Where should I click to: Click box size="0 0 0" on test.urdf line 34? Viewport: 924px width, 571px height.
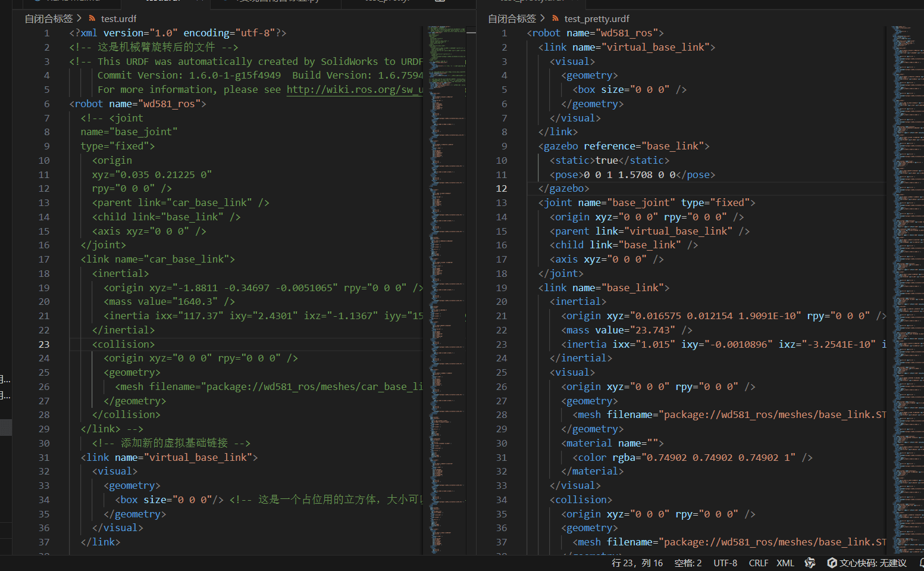click(169, 500)
